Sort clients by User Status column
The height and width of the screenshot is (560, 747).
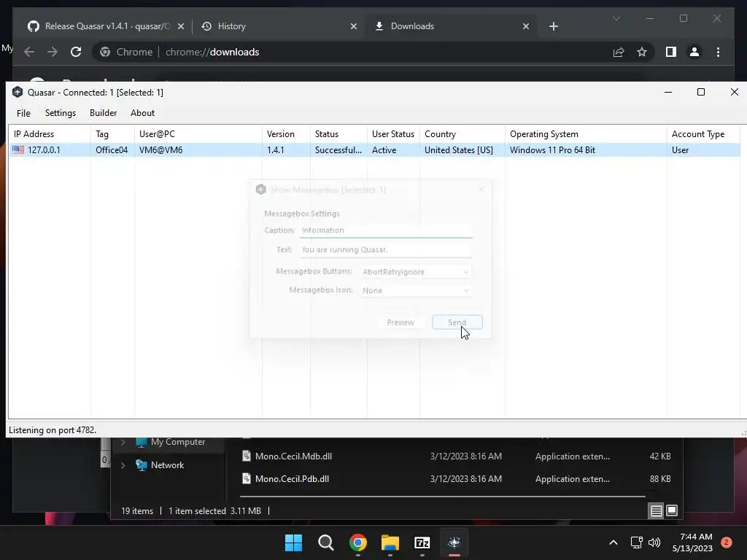point(393,134)
